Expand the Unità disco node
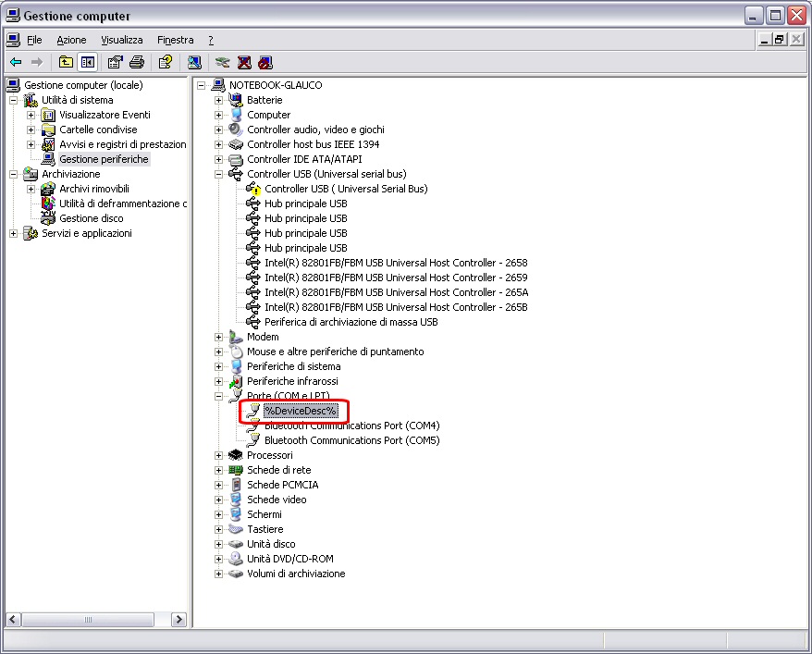Image resolution: width=812 pixels, height=654 pixels. (218, 544)
